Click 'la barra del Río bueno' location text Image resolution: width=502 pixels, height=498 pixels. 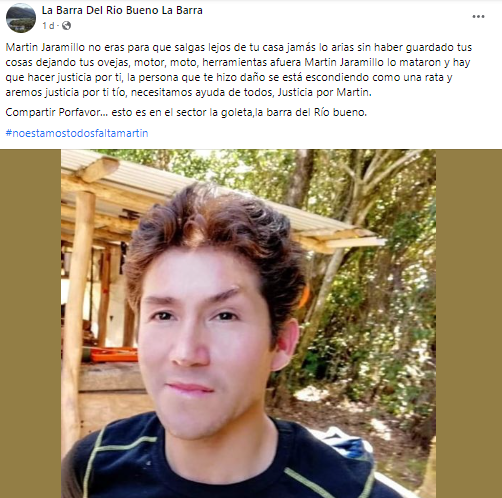pos(311,112)
